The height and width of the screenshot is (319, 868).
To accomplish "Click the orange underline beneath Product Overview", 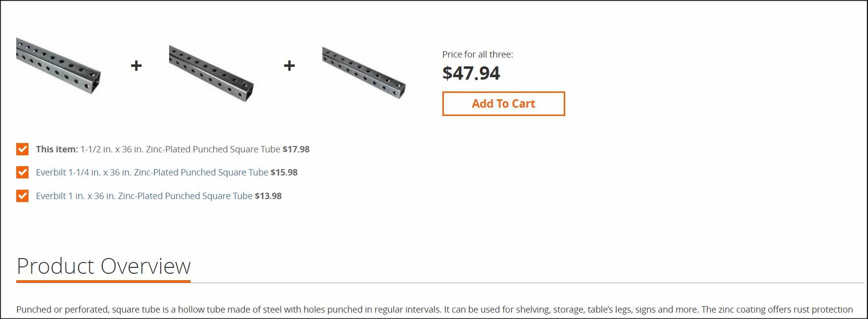I will 104,282.
